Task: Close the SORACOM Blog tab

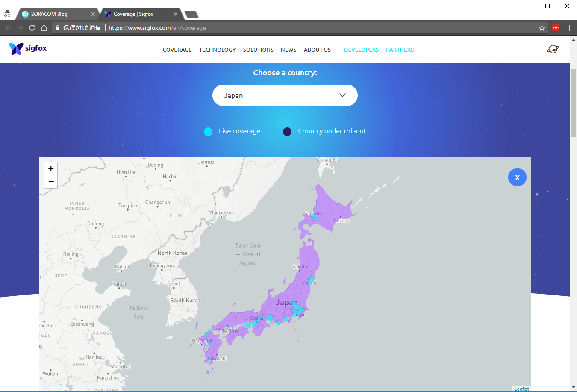Action: pos(93,14)
